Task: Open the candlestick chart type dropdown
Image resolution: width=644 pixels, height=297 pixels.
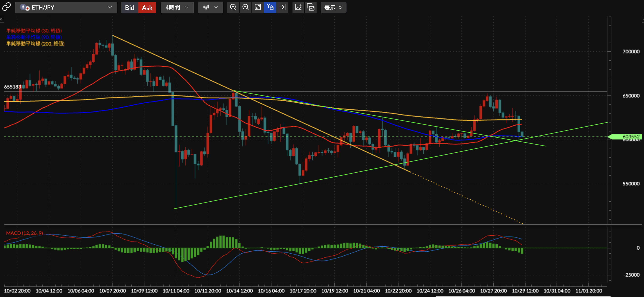Action: 210,7
